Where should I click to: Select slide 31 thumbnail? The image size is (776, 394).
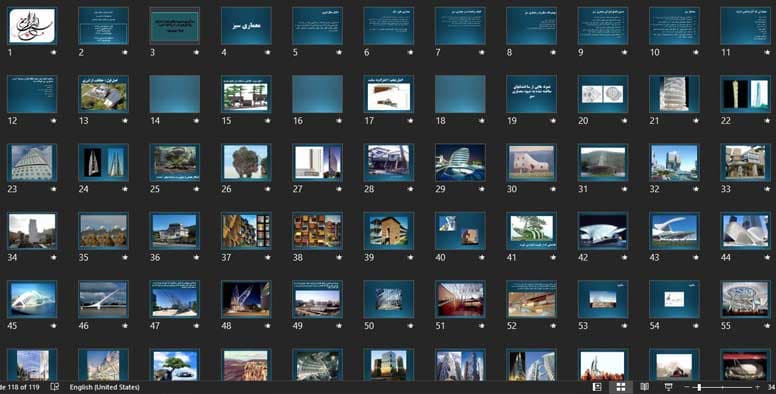coord(603,162)
